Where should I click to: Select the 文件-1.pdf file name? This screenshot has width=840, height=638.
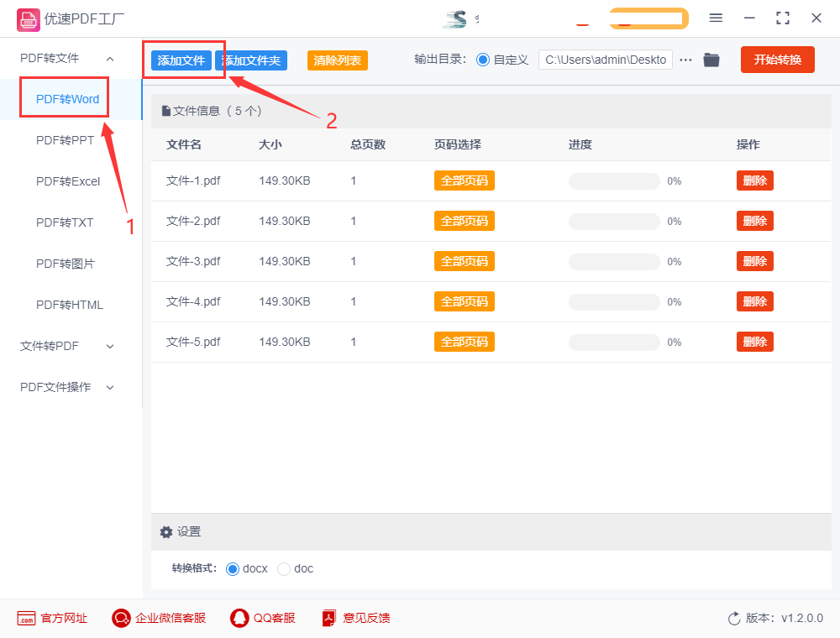click(193, 181)
